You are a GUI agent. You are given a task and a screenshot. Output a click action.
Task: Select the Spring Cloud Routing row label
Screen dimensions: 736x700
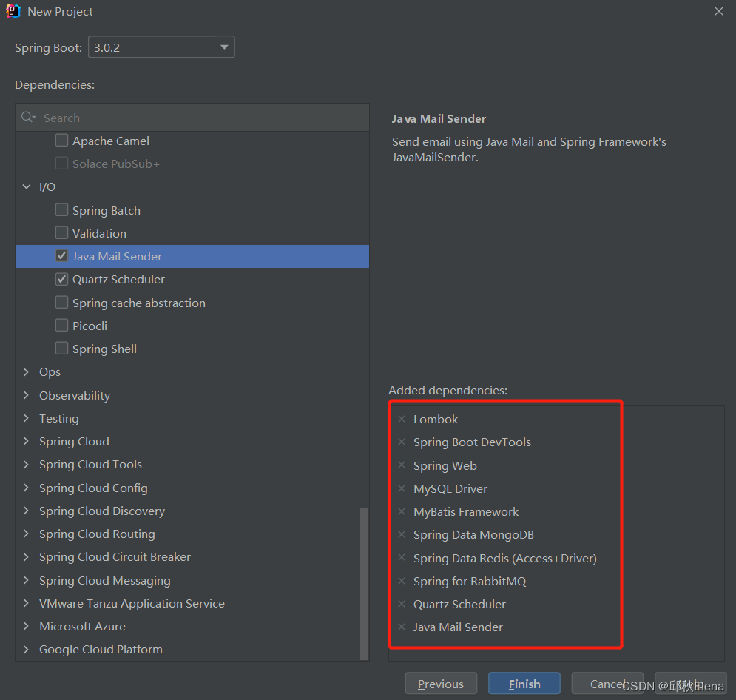(x=97, y=534)
